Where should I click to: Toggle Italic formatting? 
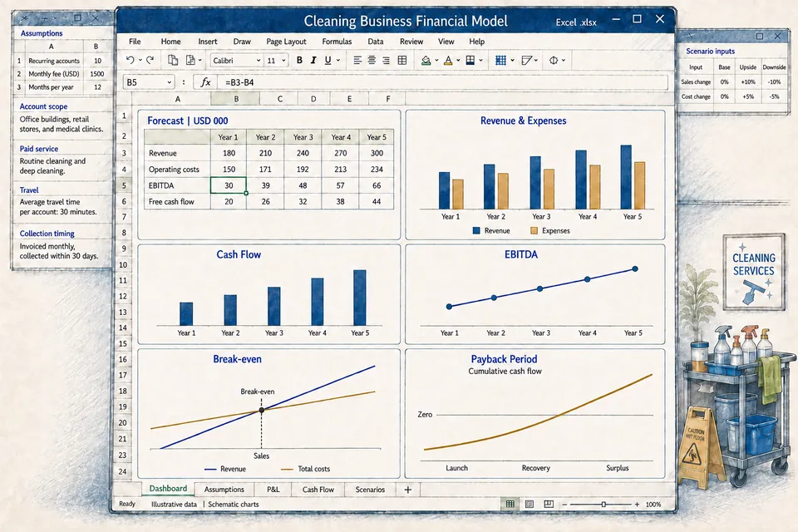(x=313, y=60)
